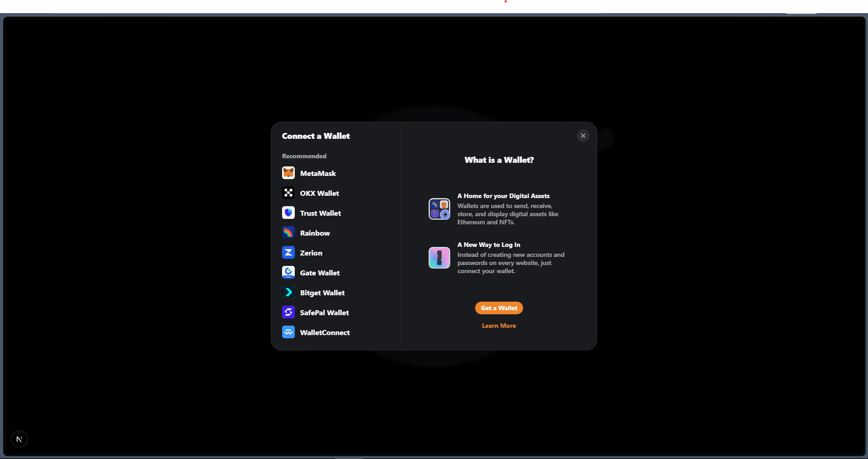Click 'A New Way to Log In' title
The image size is (868, 459).
coord(489,245)
